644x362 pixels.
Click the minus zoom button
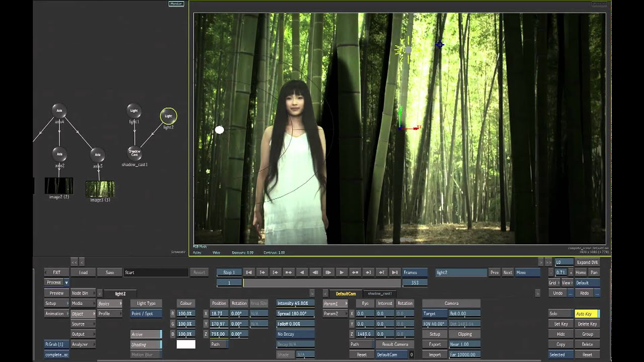[551, 273]
